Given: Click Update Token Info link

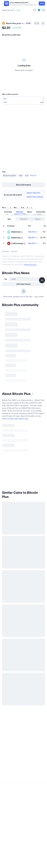Looking at the screenshot, I should tap(33, 193).
